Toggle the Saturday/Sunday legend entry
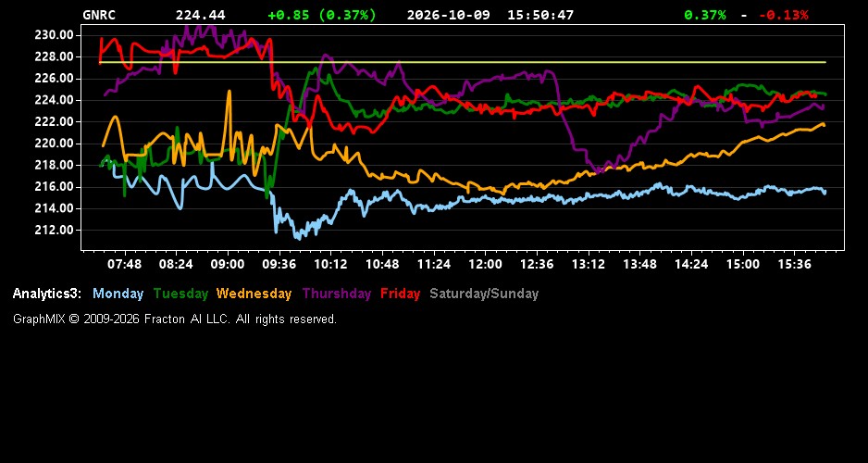This screenshot has height=463, width=868. pyautogui.click(x=484, y=294)
